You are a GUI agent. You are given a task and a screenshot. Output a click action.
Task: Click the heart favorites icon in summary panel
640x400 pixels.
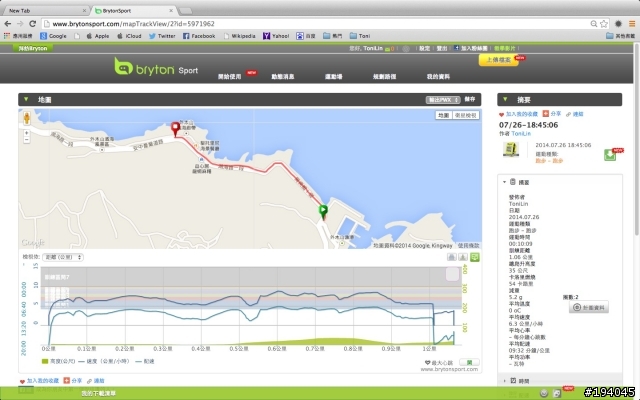click(x=502, y=115)
